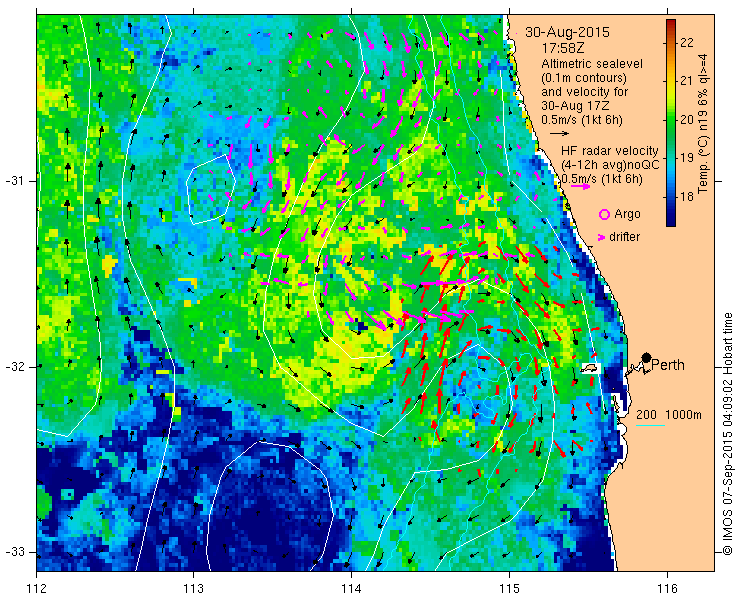
Task: Click the IMOS copyright timestamp text
Action: pos(727,433)
